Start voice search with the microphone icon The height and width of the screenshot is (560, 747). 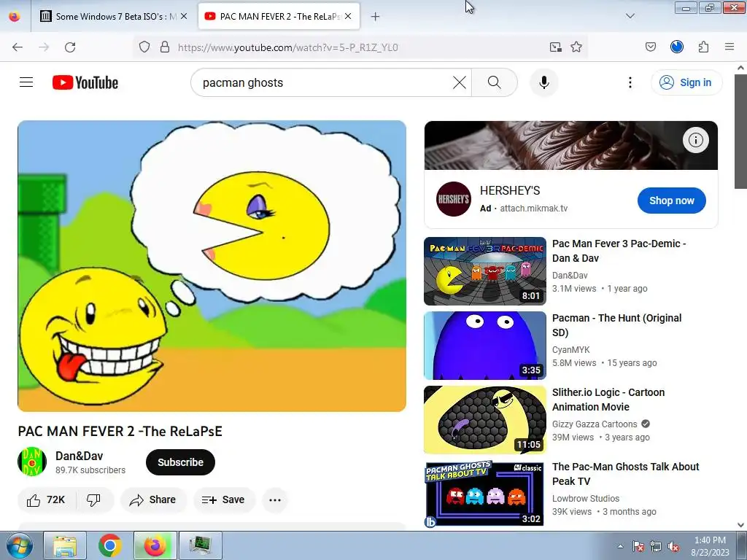(x=543, y=82)
